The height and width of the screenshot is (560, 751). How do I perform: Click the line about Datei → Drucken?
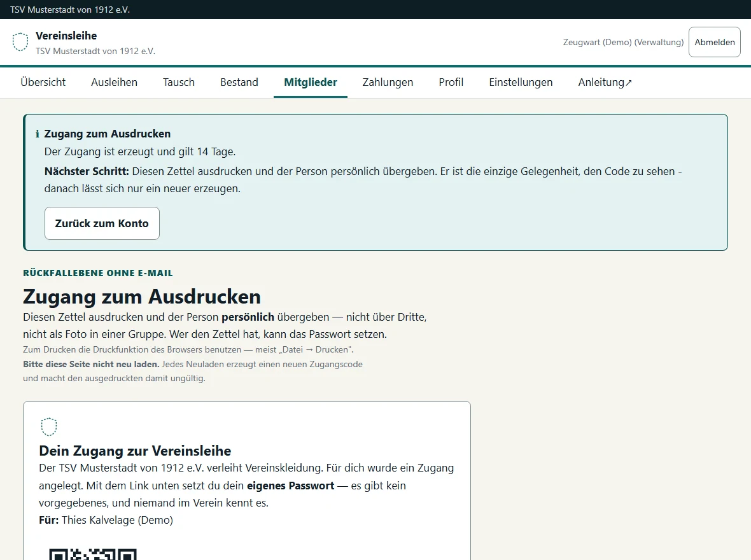[x=188, y=350]
